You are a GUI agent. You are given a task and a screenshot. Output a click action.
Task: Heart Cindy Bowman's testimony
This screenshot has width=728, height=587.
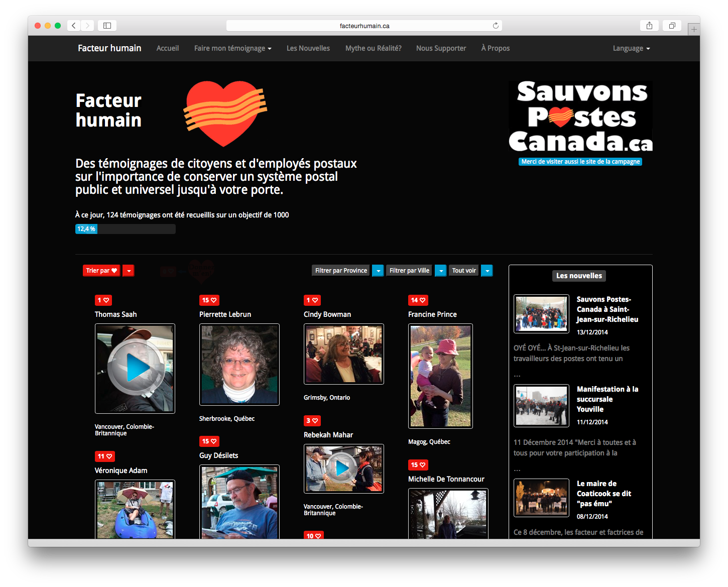coord(312,300)
